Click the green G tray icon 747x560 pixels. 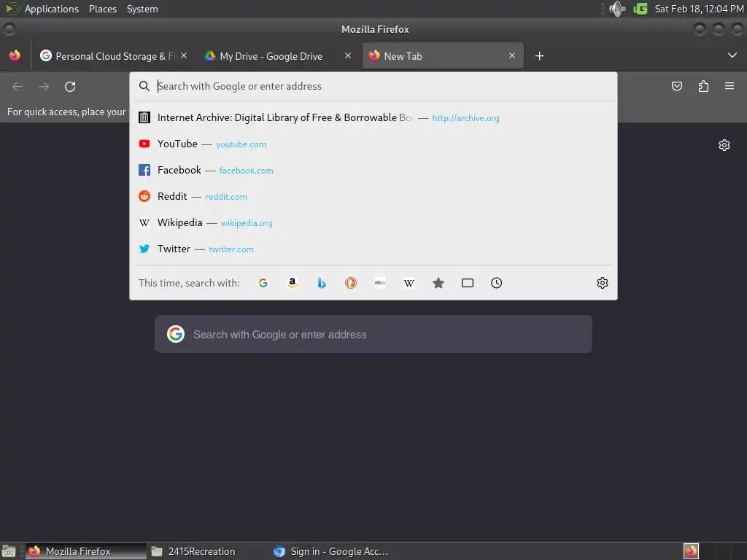[x=640, y=9]
